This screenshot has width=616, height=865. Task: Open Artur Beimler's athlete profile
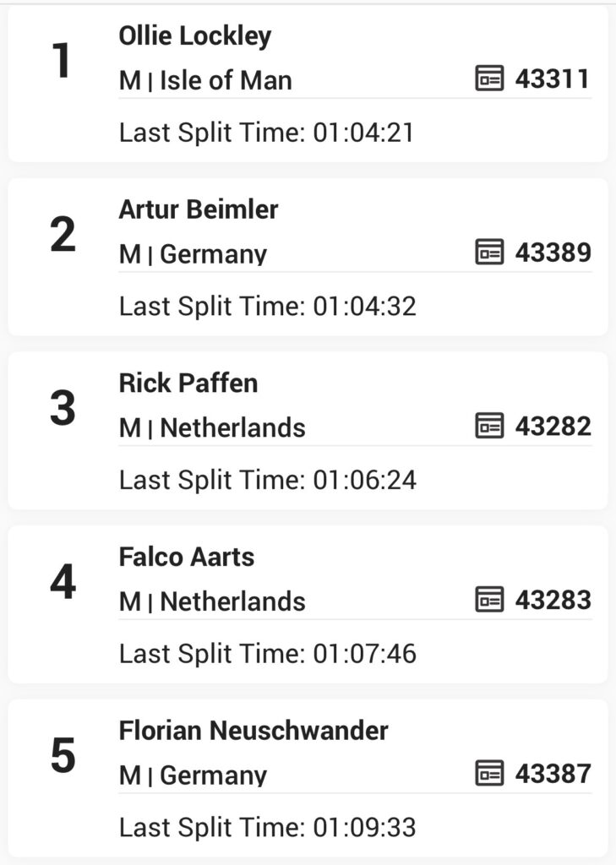click(199, 209)
